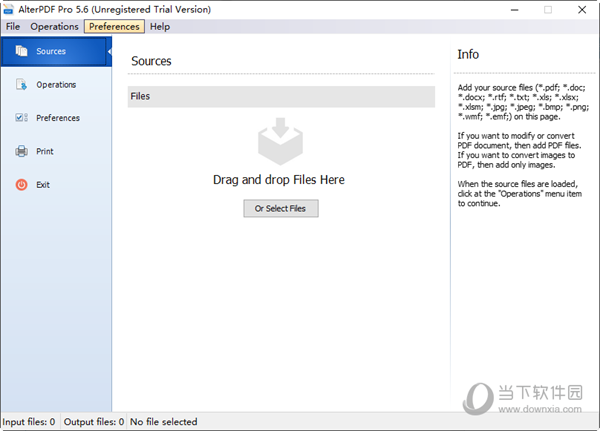Click the Print printer icon
The height and width of the screenshot is (431, 600).
pyautogui.click(x=21, y=151)
